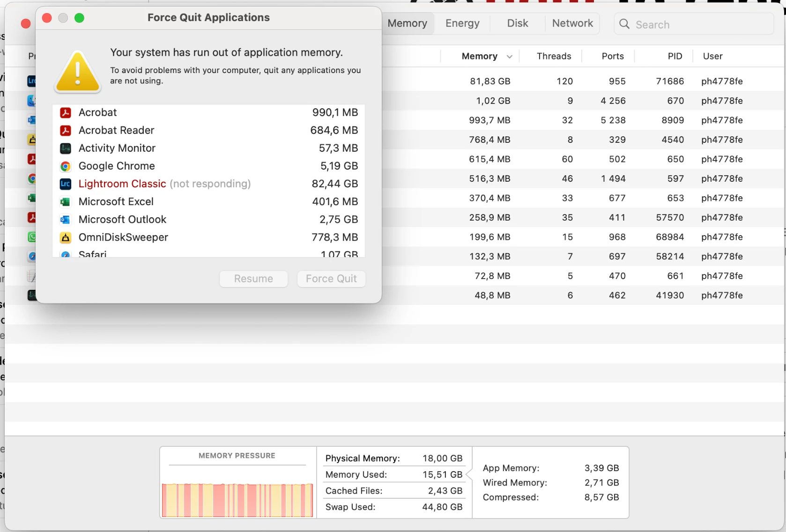This screenshot has width=786, height=532.
Task: Click the Resume button
Action: [253, 279]
